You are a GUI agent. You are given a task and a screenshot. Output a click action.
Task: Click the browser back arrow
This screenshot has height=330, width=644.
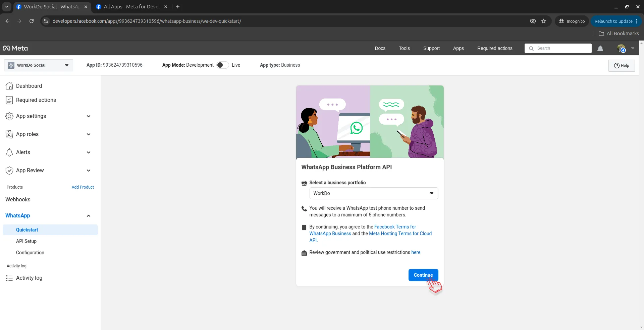(7, 21)
